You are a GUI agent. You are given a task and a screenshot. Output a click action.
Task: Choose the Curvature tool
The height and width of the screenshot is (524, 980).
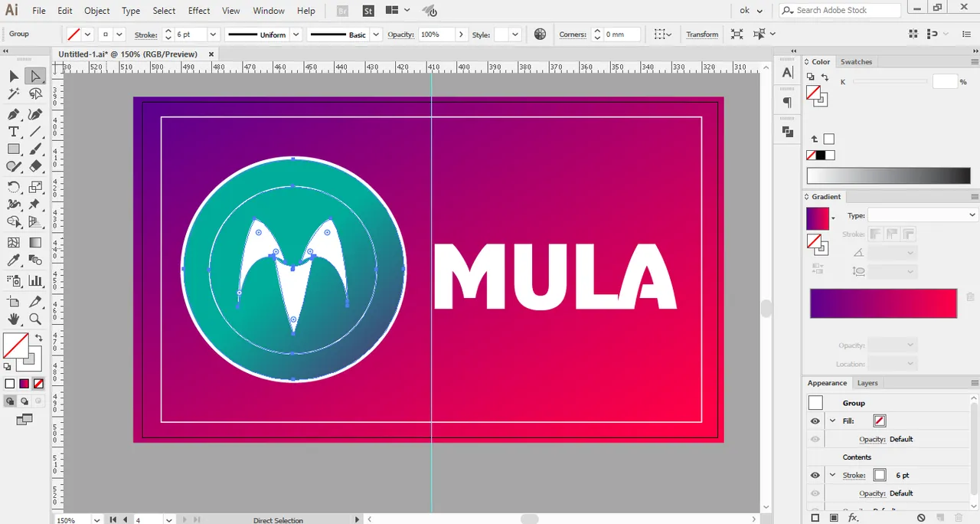coord(35,114)
